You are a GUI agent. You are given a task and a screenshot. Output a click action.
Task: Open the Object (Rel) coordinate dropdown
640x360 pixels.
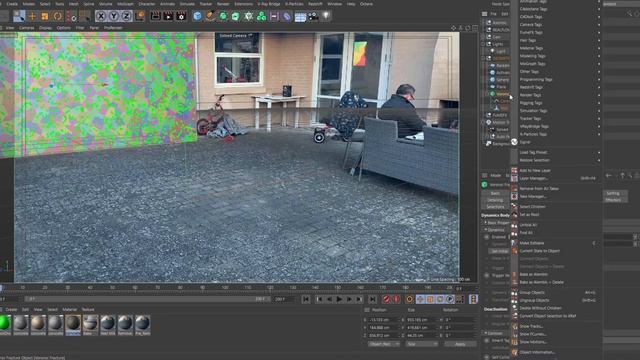383,344
